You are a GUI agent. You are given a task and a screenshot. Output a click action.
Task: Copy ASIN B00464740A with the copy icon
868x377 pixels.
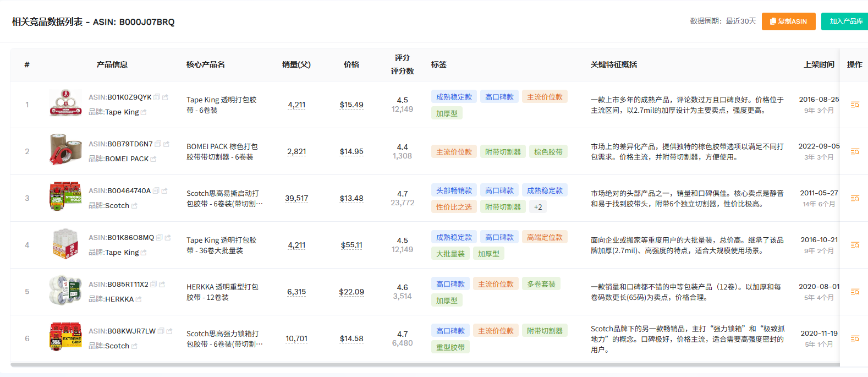click(156, 191)
